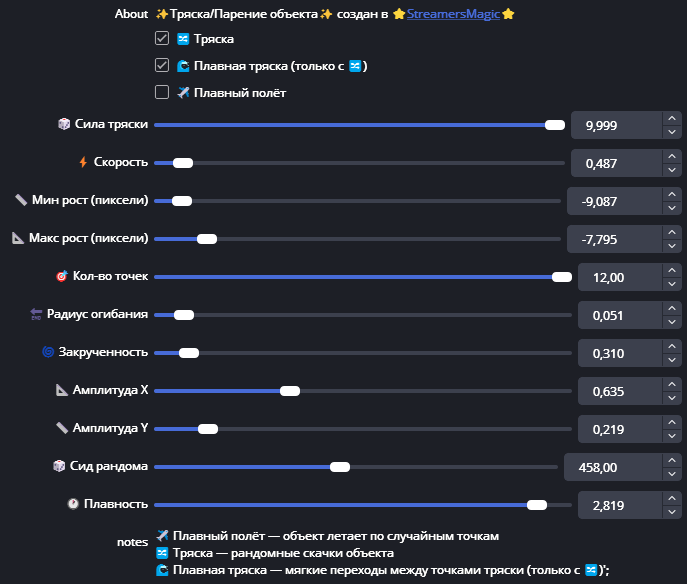This screenshot has width=687, height=584.
Task: Increase Сила тряски with the up arrow
Action: (670, 118)
